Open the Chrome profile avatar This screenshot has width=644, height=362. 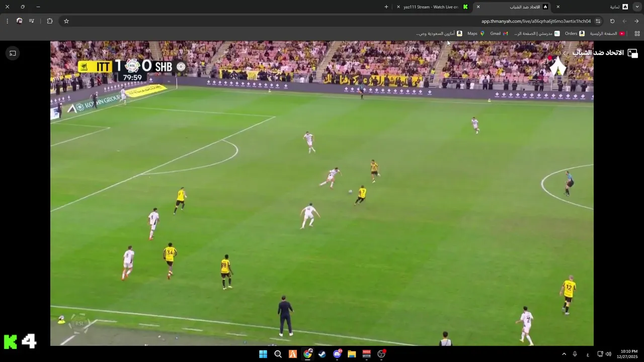point(19,21)
